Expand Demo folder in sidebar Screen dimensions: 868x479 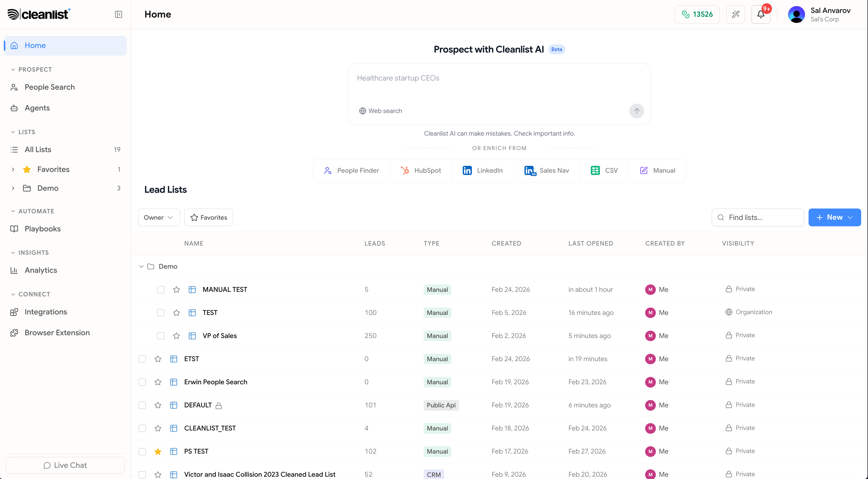click(x=13, y=188)
